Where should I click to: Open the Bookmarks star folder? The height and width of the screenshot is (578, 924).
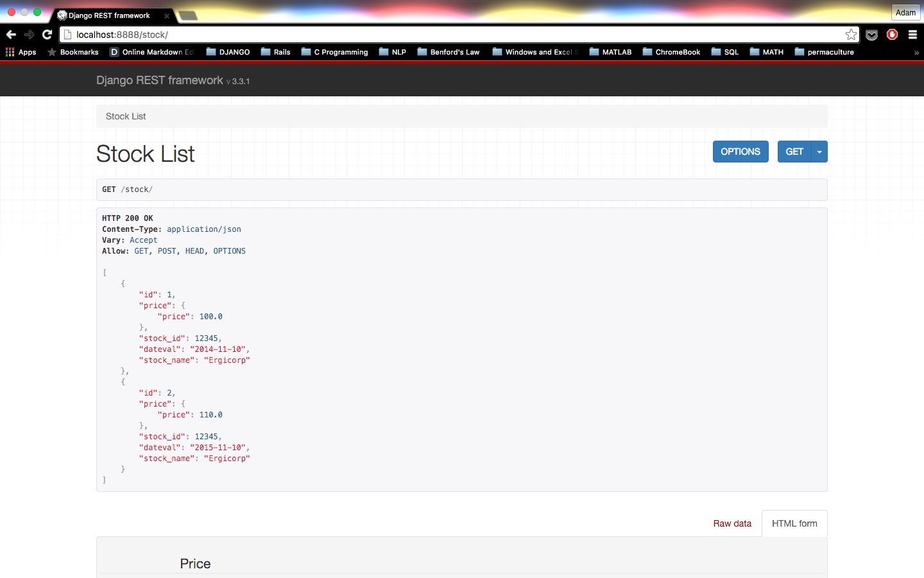pyautogui.click(x=73, y=52)
